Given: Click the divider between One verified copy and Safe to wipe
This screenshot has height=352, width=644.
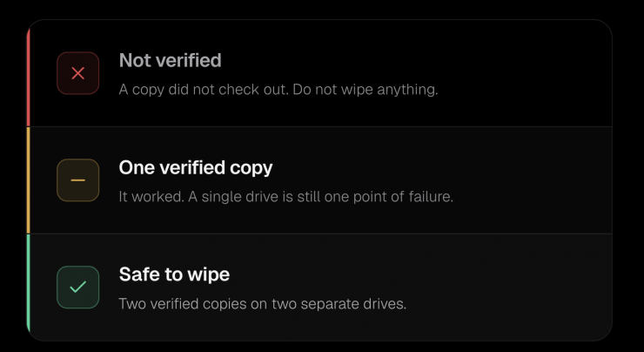Looking at the screenshot, I should 320,234.
